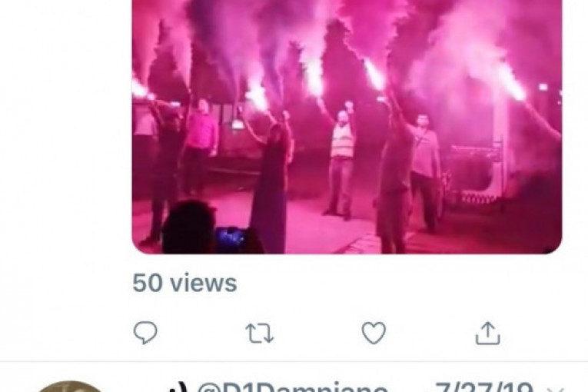The height and width of the screenshot is (392, 588).
Task: Retweet the video tweet
Action: 260,333
